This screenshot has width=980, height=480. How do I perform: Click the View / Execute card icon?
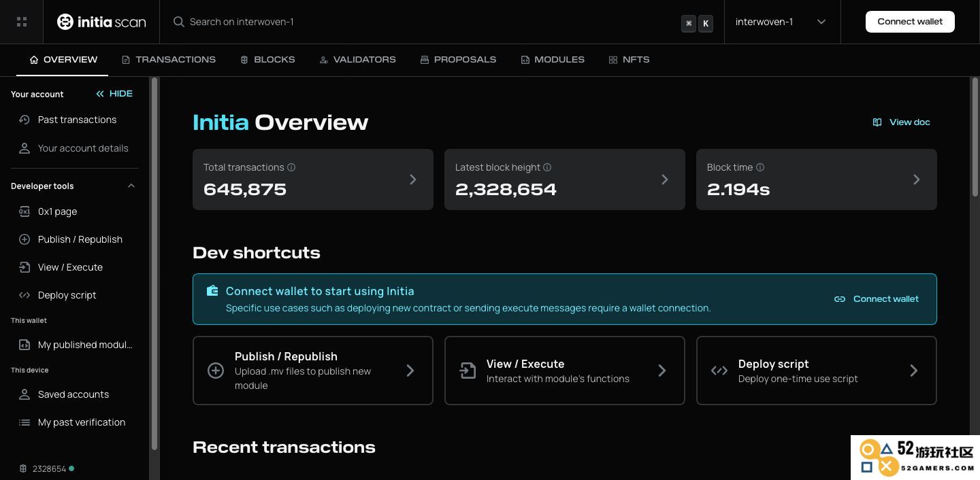tap(468, 371)
